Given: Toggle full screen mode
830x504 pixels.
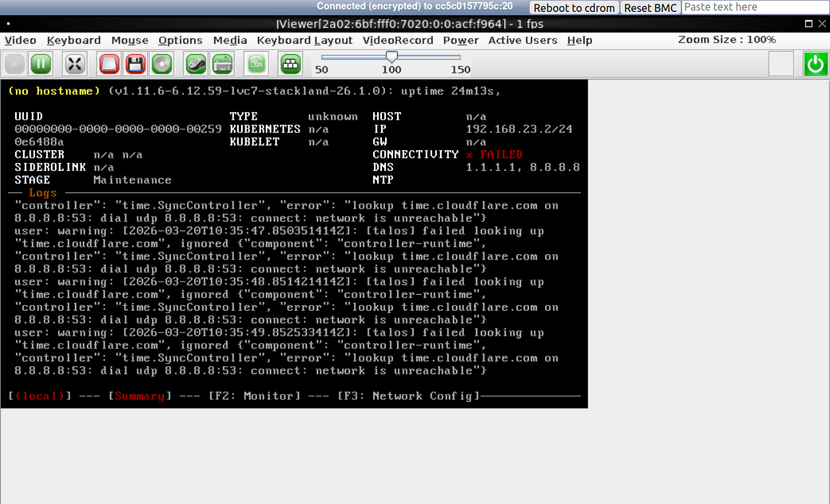Looking at the screenshot, I should click(74, 64).
